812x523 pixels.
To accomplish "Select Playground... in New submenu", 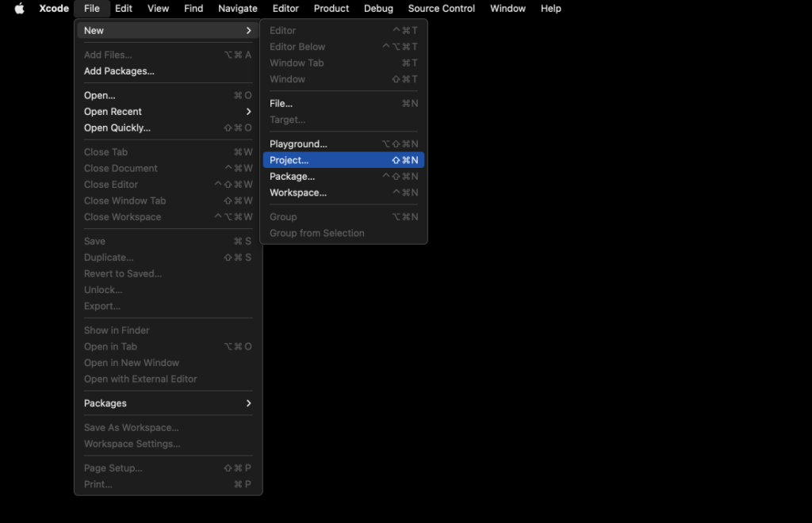I will click(x=343, y=143).
